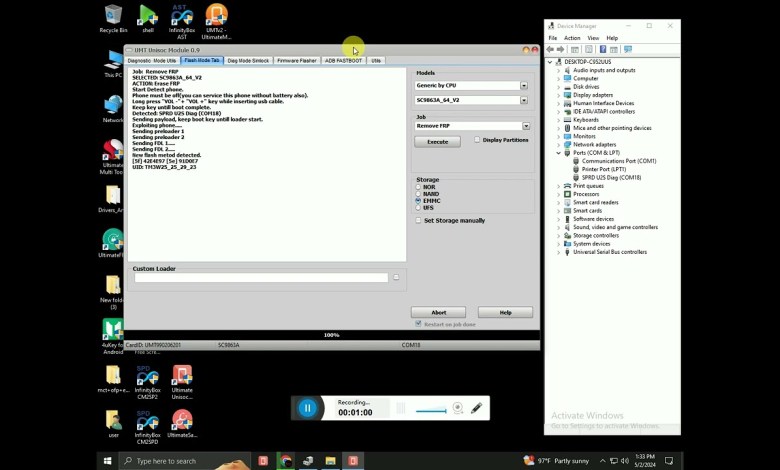Open UltimateSa desktop shortcut
Viewport: 780px width, 470px height.
point(182,424)
